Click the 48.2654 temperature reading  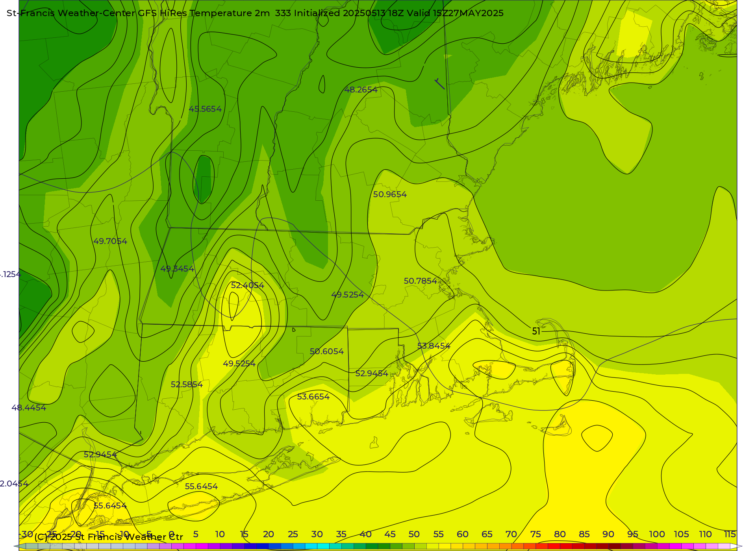click(x=361, y=90)
